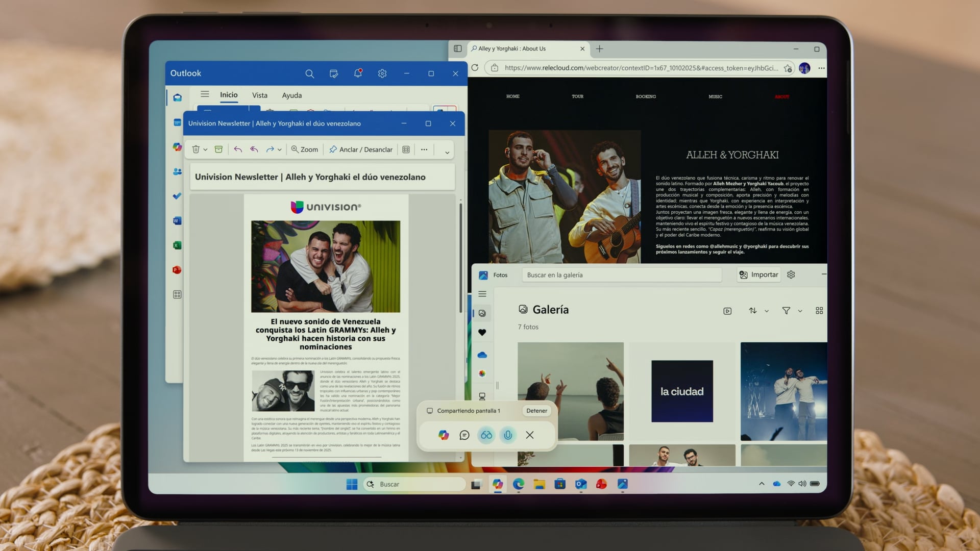Click the Outlook search magnifier icon
The width and height of the screenshot is (980, 551).
tap(309, 73)
